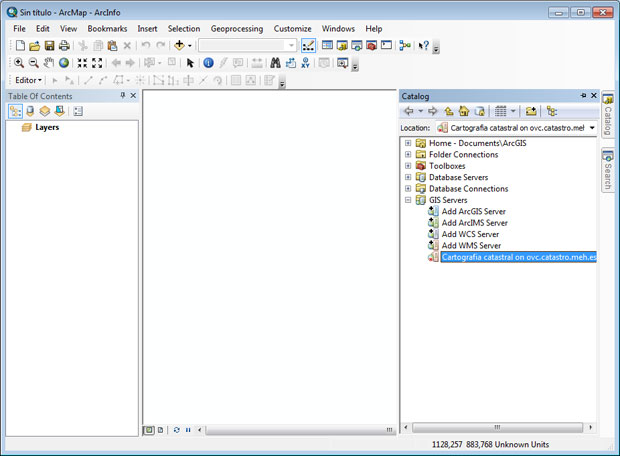Select Add WCS Server item

click(463, 235)
